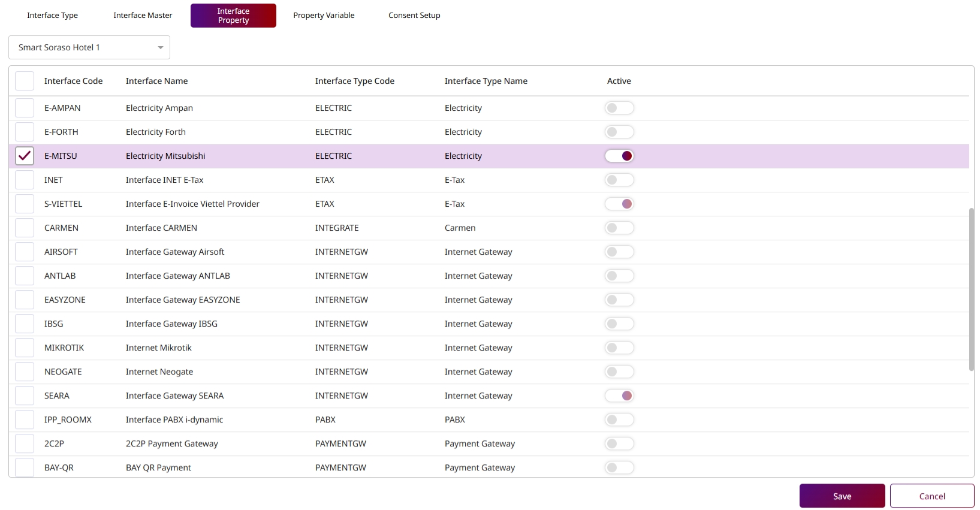This screenshot has height=510, width=980.
Task: Select the E-AMPAN row checkbox
Action: (x=25, y=108)
